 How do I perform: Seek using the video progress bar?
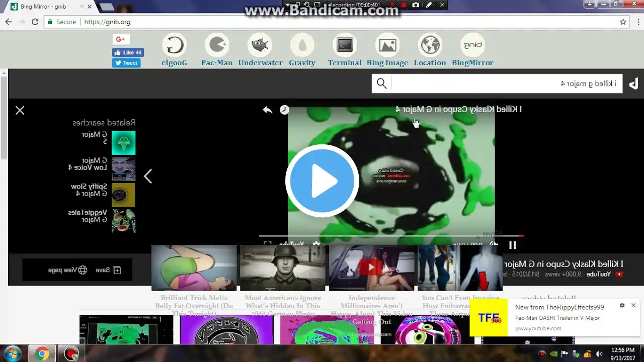coord(391,235)
